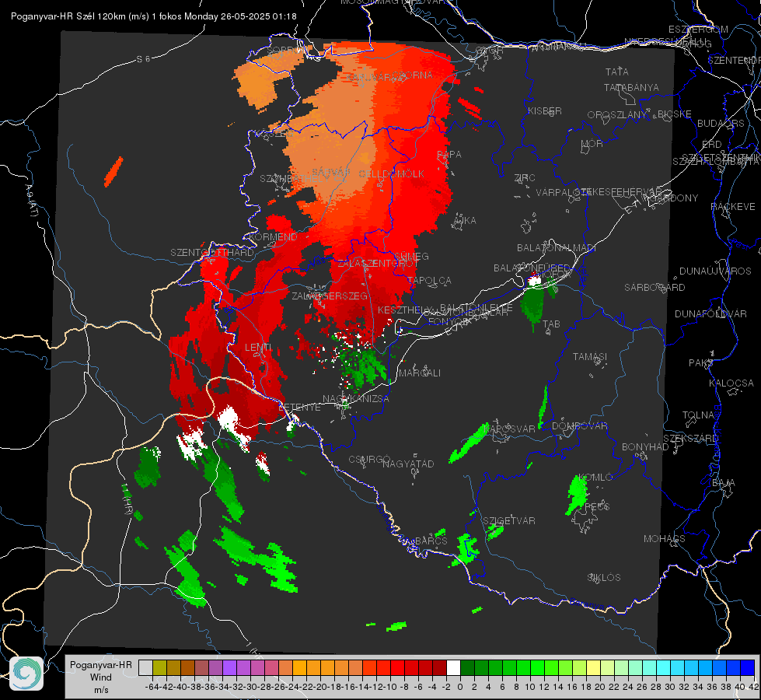This screenshot has width=761, height=700.
Task: Click the 'Wind' legend label
Action: tap(101, 677)
